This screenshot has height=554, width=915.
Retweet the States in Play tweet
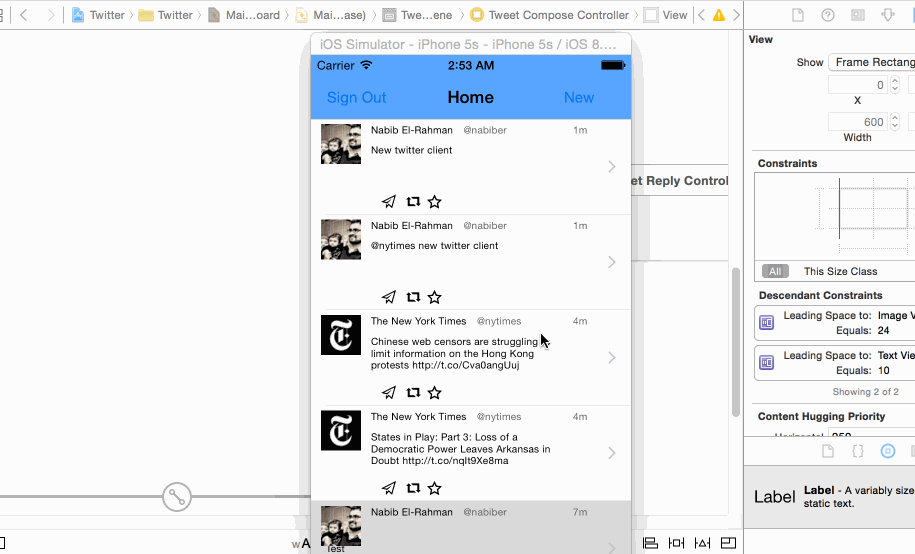(413, 487)
